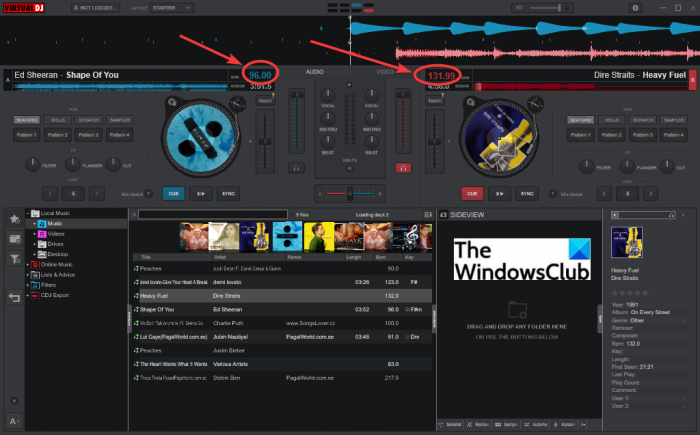Click the deck B red CUE button
Screen dimensions: 700x435
[472, 194]
